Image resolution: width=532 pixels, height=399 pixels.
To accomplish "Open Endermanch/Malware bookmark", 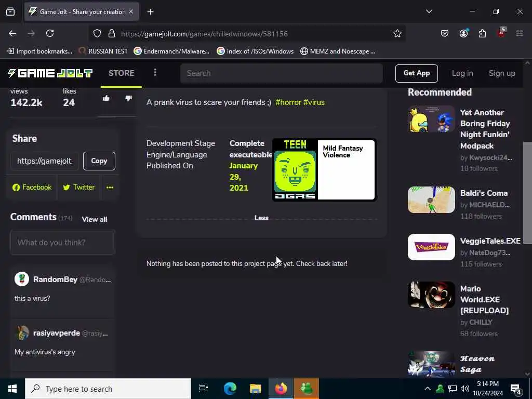I will click(x=171, y=51).
